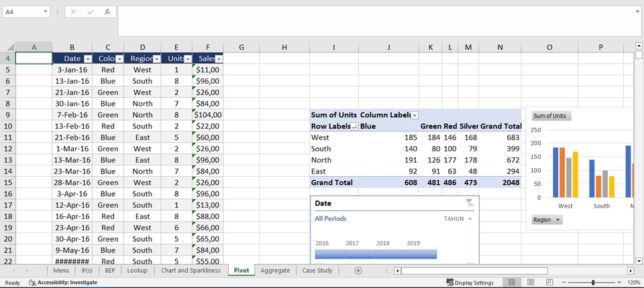Open Display Settings in status bar
Screen dimensions: 644x288
(x=470, y=282)
